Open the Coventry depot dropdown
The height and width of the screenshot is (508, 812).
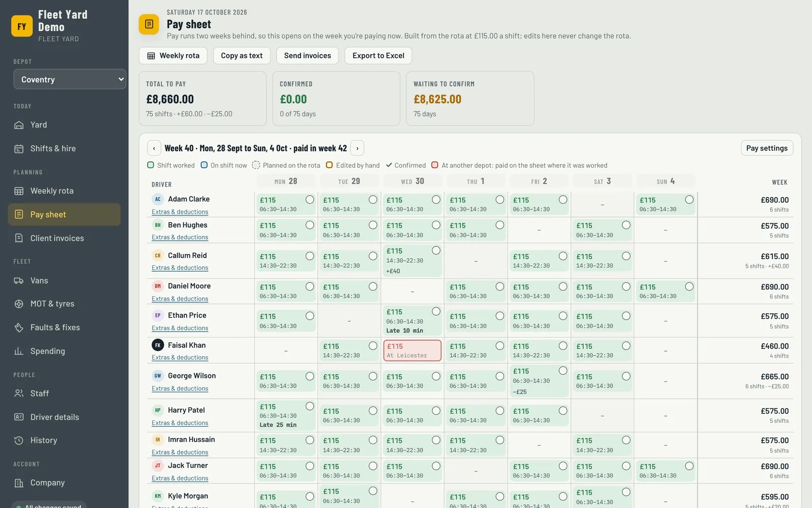(70, 79)
